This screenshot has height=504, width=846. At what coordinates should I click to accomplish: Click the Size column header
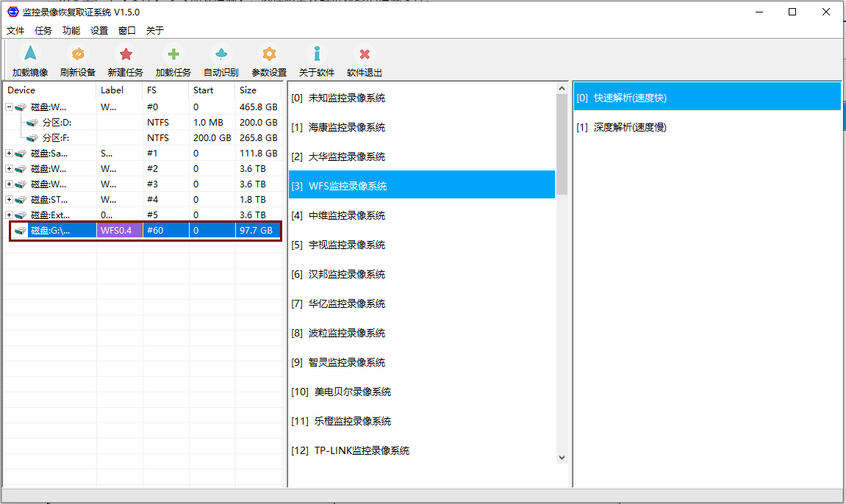(x=248, y=90)
